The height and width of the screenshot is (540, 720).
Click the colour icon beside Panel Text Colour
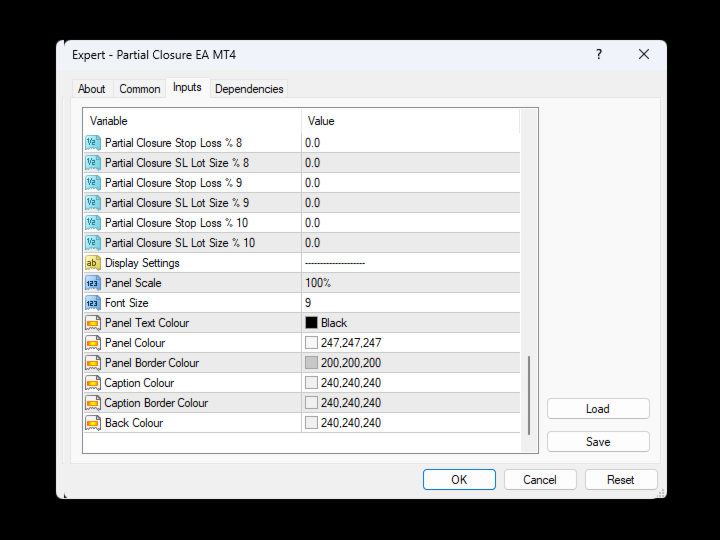click(93, 323)
